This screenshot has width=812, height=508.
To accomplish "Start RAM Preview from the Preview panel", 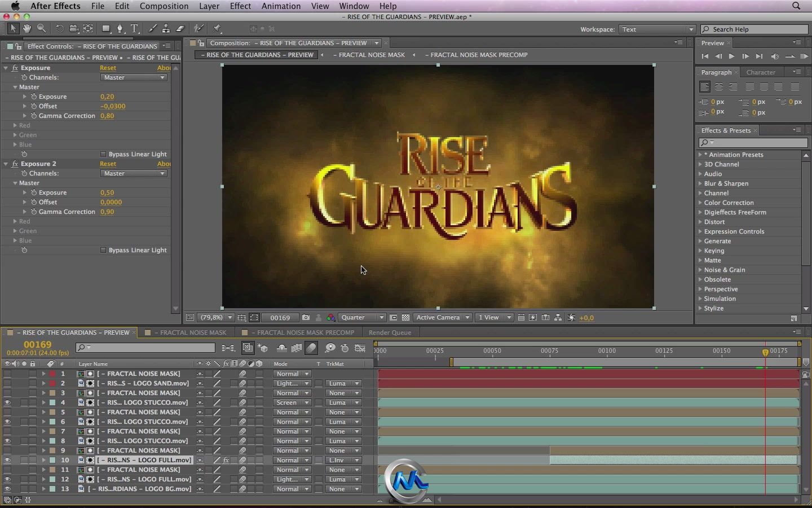I will click(804, 56).
